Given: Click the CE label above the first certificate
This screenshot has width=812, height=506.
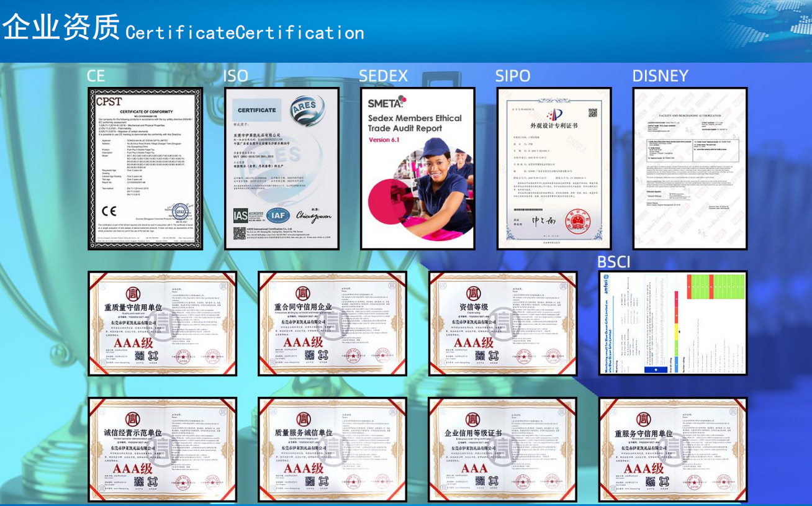Looking at the screenshot, I should click(96, 76).
